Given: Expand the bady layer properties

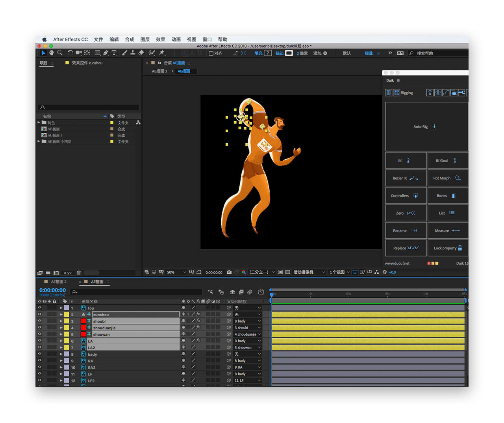Looking at the screenshot, I should (x=61, y=354).
